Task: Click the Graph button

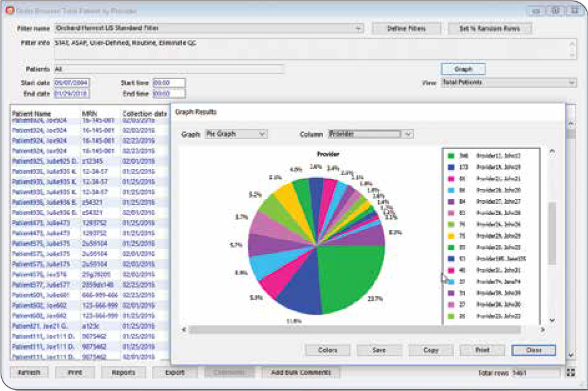Action: tap(463, 69)
